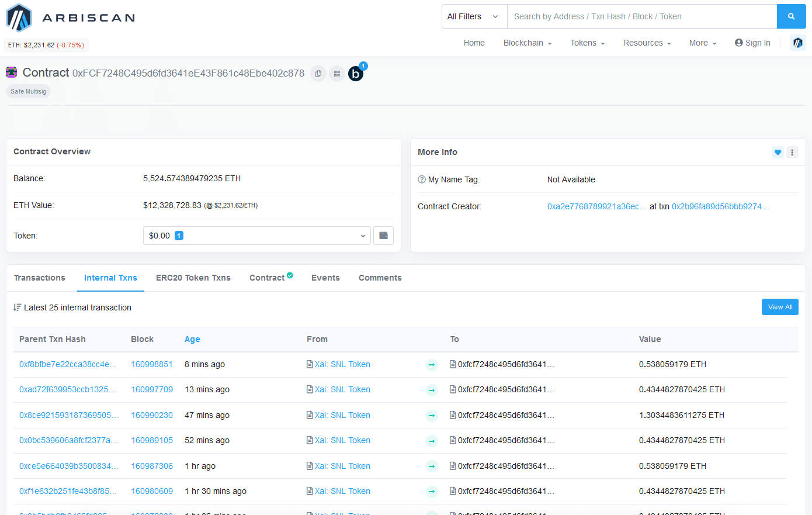Screen dimensions: 812x515
Task: Copy the contract address to clipboard
Action: 318,74
